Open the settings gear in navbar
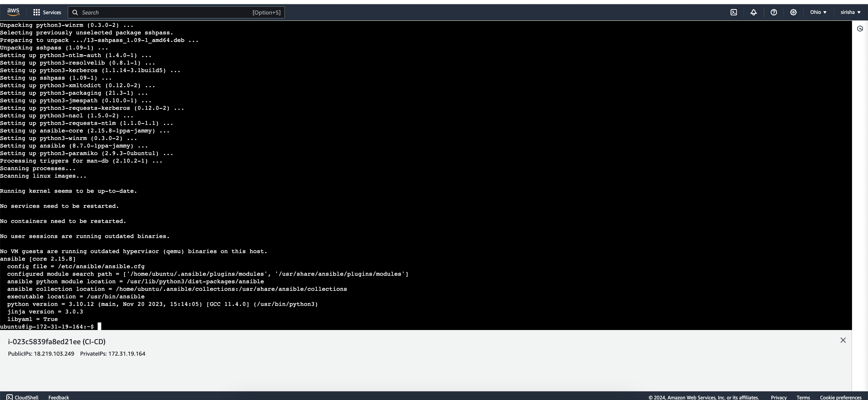Image resolution: width=868 pixels, height=400 pixels. (x=793, y=12)
